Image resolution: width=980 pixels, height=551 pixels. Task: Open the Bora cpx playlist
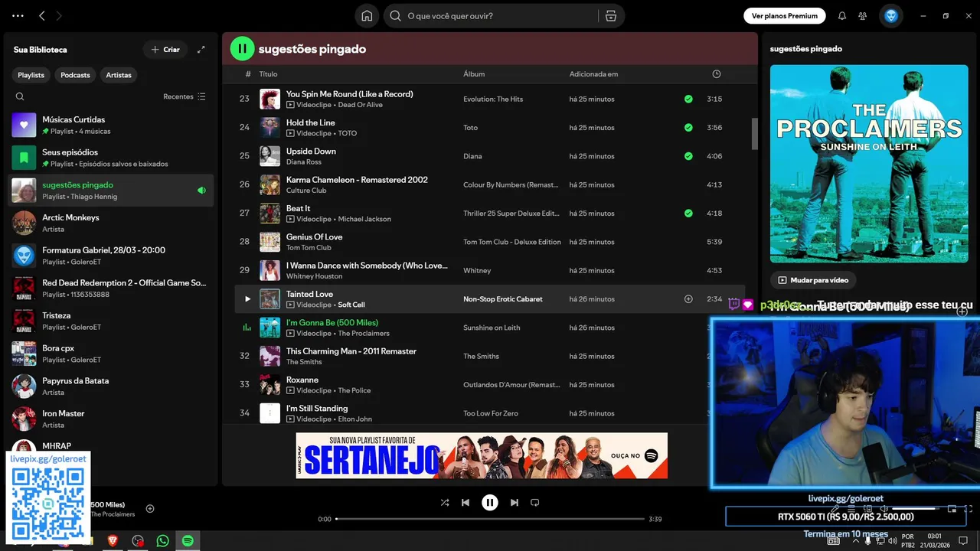pyautogui.click(x=111, y=354)
